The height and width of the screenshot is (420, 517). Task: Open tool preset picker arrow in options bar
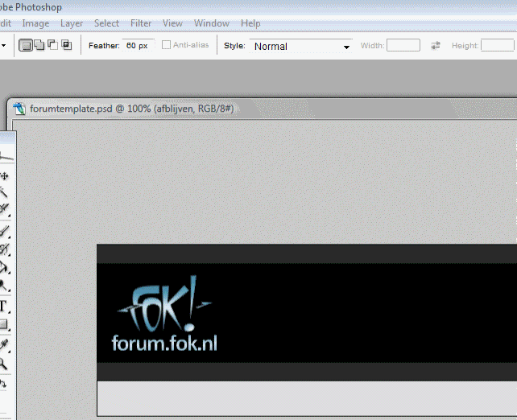click(3, 46)
